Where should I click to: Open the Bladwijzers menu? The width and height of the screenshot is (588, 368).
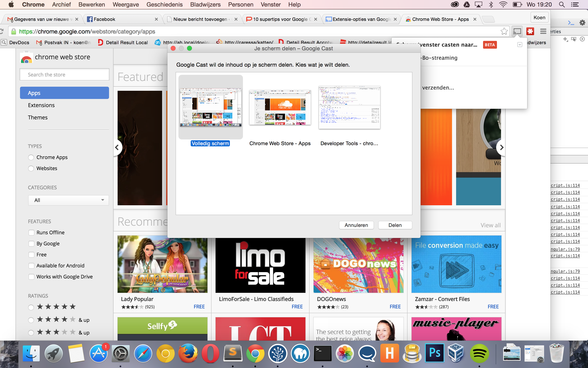205,4
